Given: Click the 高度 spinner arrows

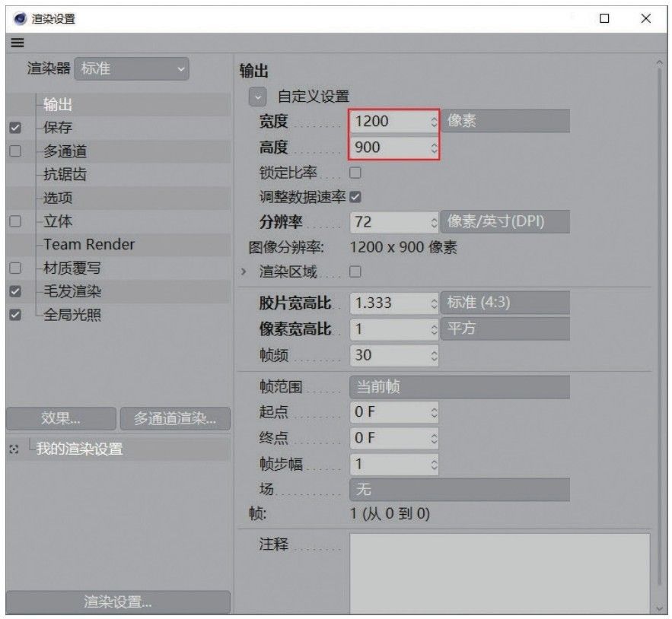Looking at the screenshot, I should (434, 148).
